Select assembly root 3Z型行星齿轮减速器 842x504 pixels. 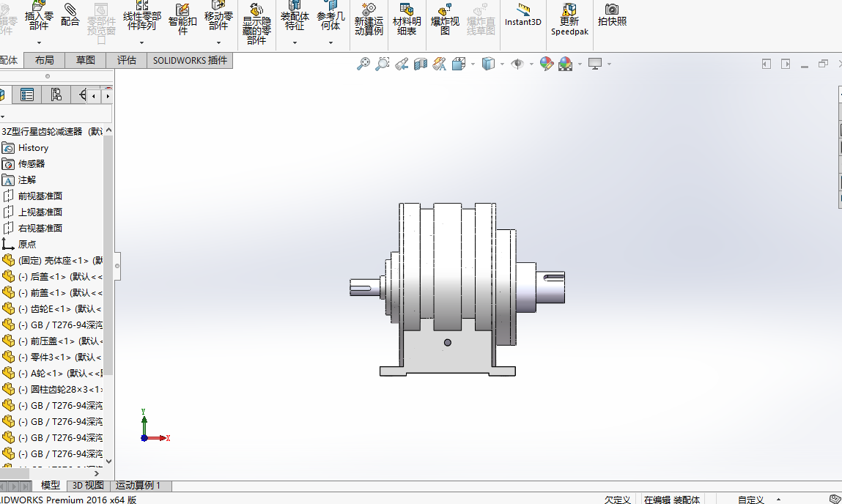pos(51,132)
